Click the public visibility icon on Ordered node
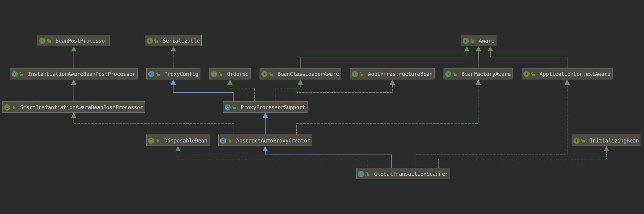 [221, 74]
